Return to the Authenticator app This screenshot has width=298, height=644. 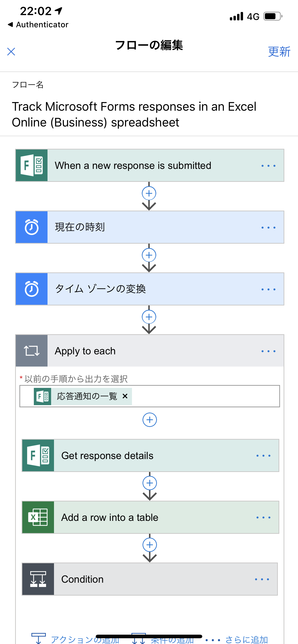point(38,24)
